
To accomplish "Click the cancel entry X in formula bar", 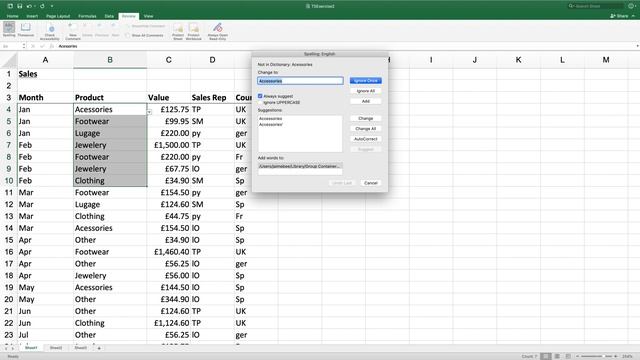I will click(33, 46).
